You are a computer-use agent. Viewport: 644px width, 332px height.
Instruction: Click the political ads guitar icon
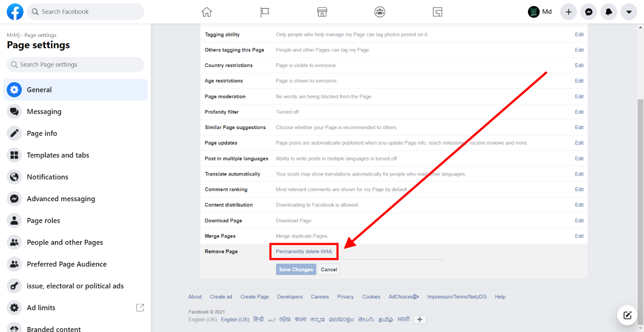pos(14,286)
